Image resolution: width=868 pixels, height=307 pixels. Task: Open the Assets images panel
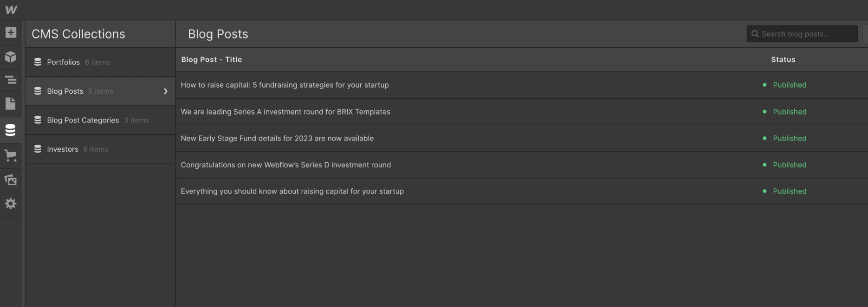11,179
